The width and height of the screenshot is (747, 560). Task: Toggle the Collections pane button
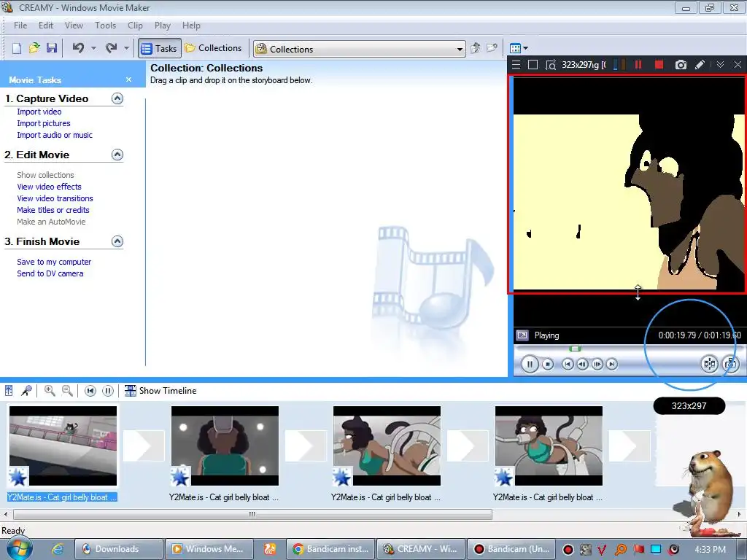click(214, 48)
